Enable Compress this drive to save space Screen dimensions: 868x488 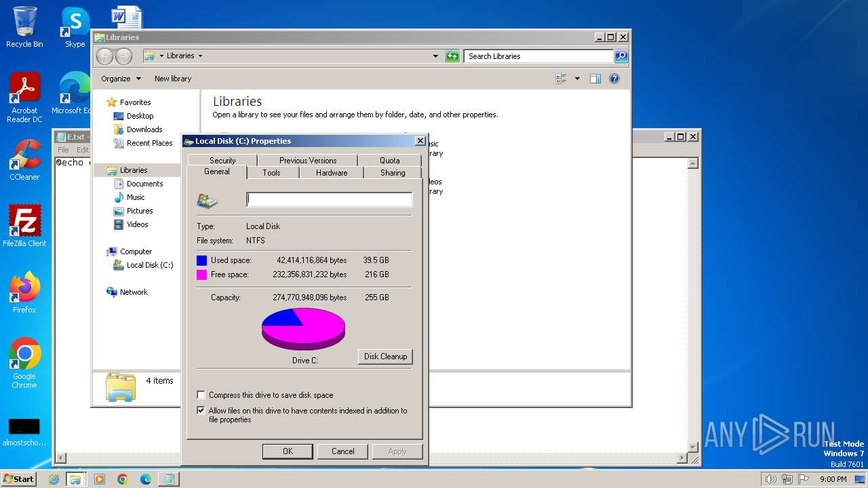201,394
